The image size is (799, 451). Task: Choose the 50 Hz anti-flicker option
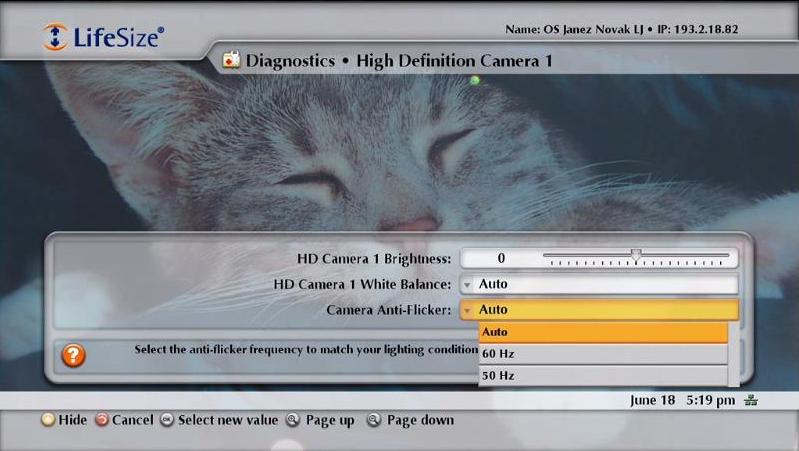click(603, 376)
